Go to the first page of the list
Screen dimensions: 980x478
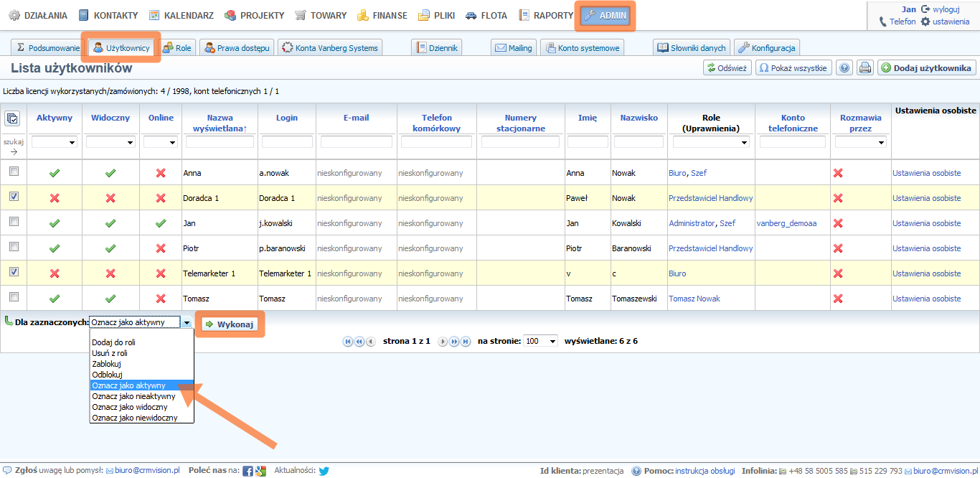pos(348,342)
